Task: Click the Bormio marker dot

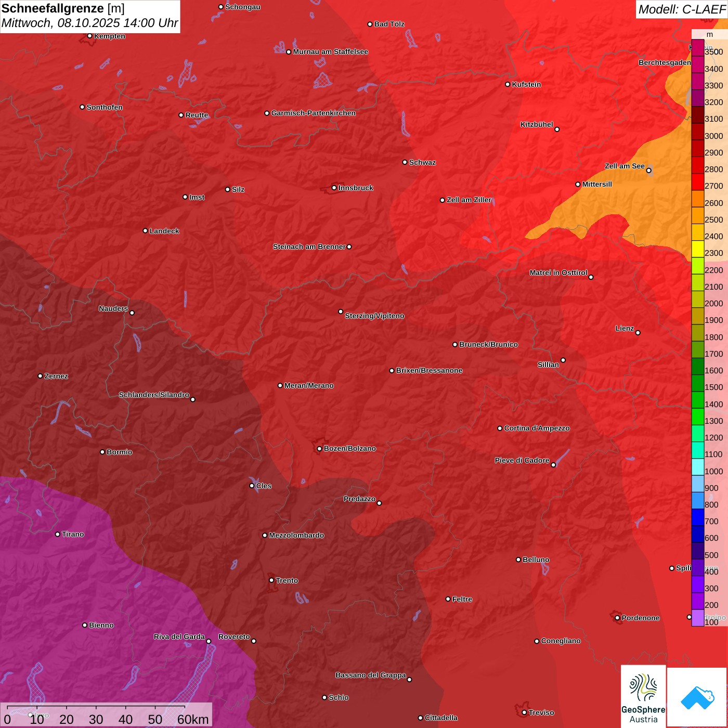Action: click(102, 452)
